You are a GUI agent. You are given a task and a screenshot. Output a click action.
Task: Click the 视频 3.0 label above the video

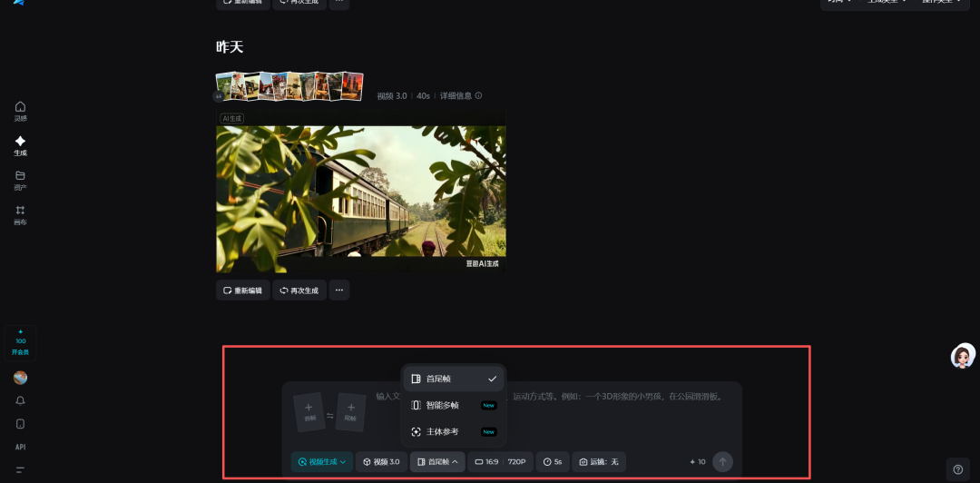[392, 95]
